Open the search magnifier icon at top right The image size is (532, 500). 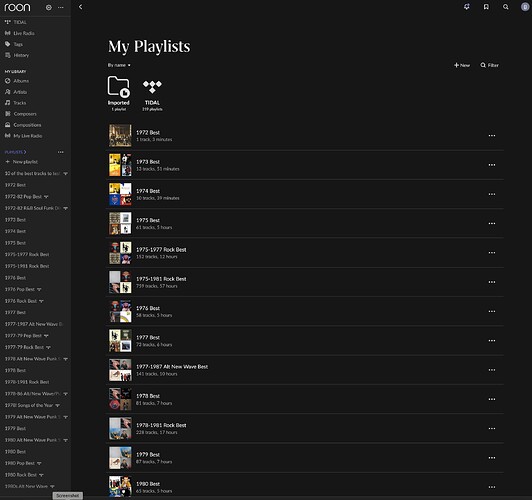(x=506, y=7)
